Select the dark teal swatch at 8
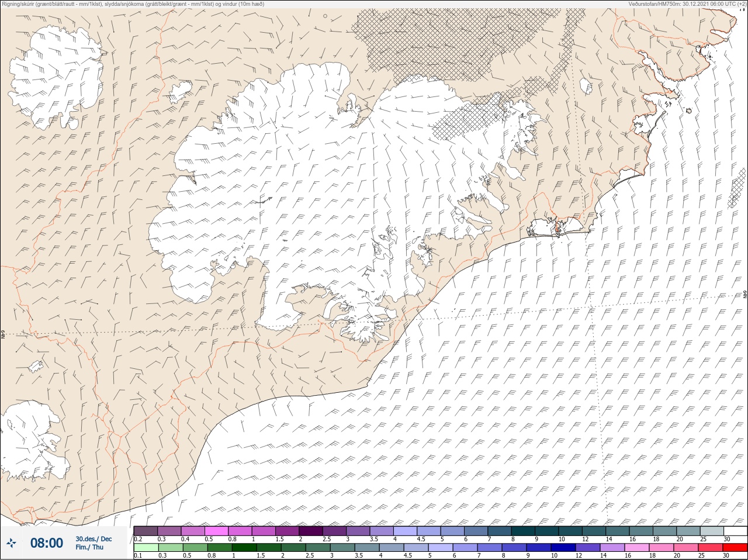The height and width of the screenshot is (560, 748). (x=524, y=530)
